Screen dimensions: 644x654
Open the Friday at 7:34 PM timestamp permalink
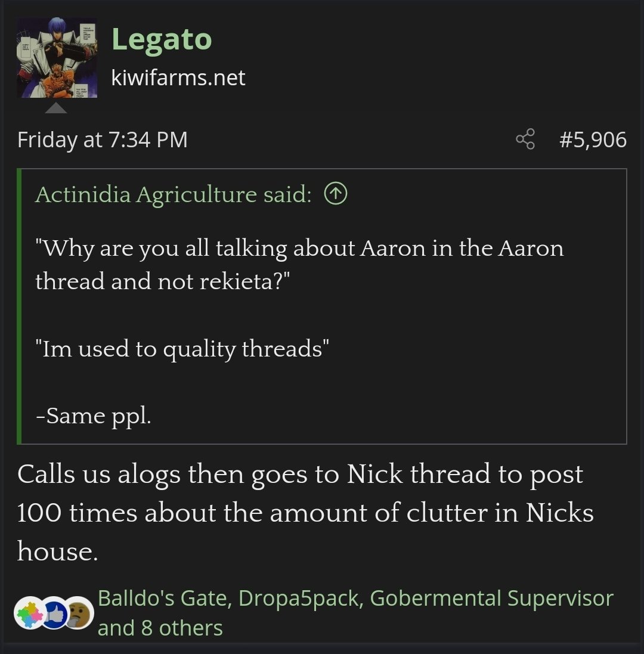click(103, 140)
